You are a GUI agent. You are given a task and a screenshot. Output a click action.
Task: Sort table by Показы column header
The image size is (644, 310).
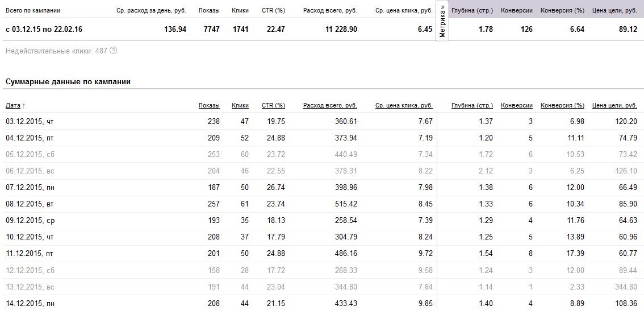[209, 106]
